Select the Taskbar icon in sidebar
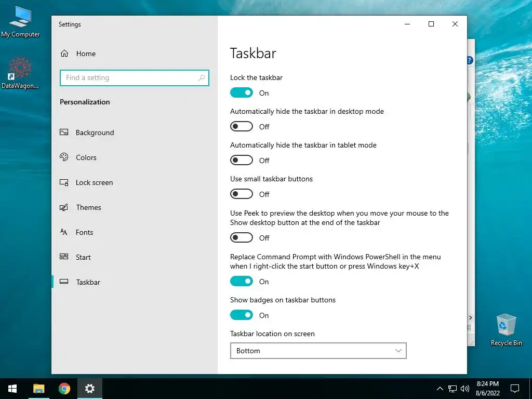The width and height of the screenshot is (532, 399). tap(64, 282)
